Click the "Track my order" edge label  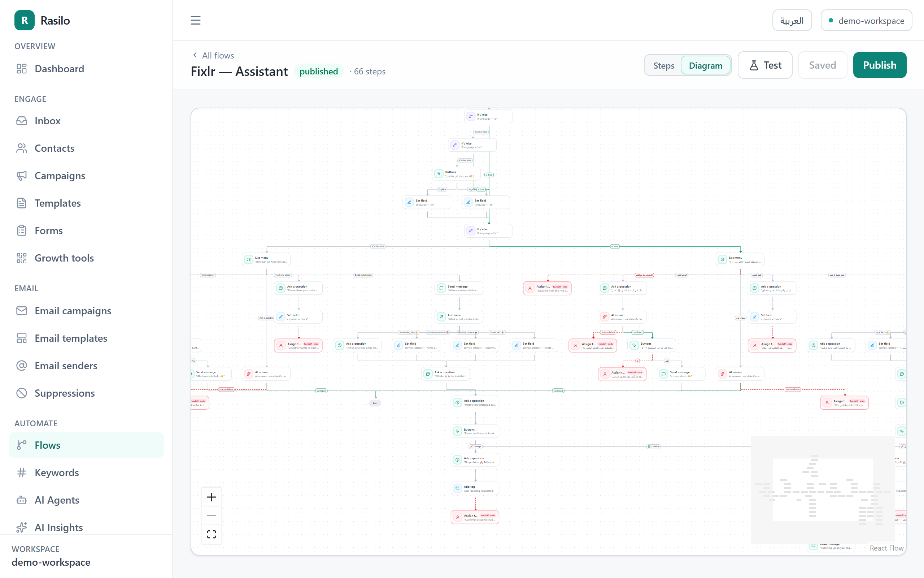pyautogui.click(x=283, y=275)
